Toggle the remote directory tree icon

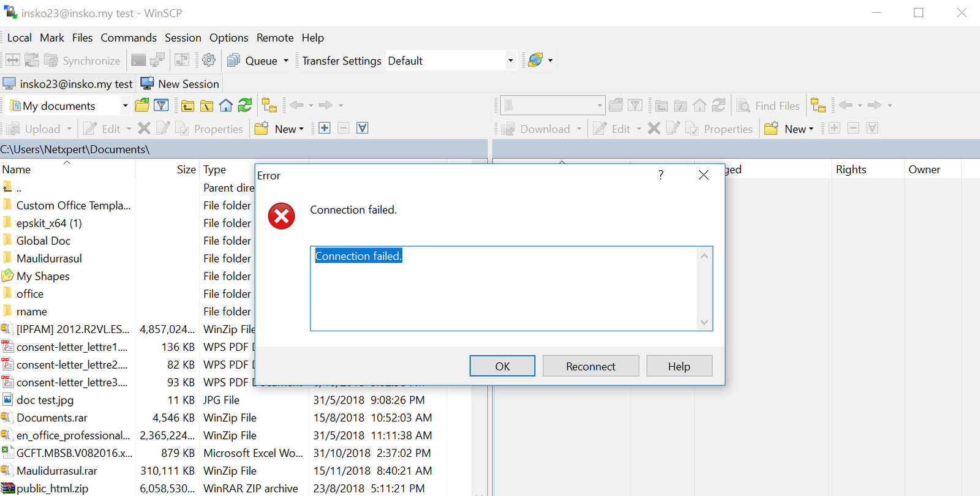tap(818, 105)
